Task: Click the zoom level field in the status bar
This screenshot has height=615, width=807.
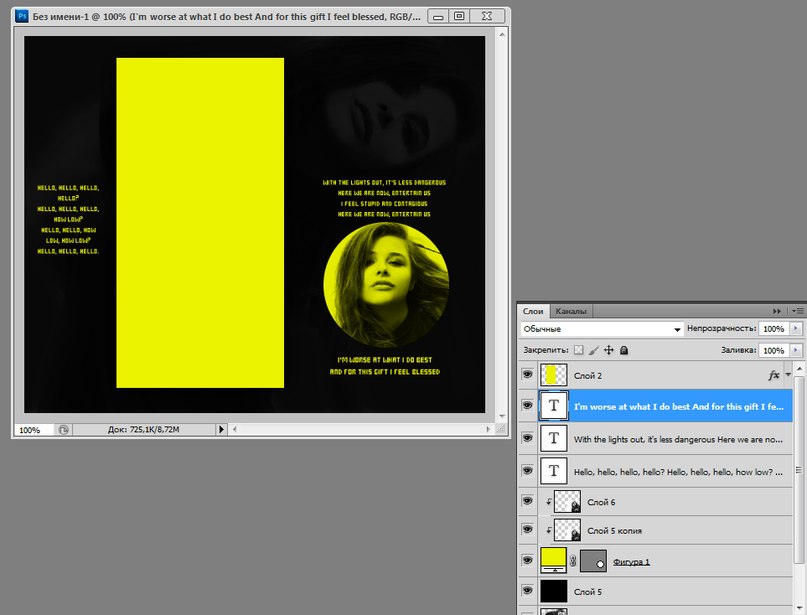Action: 34,430
